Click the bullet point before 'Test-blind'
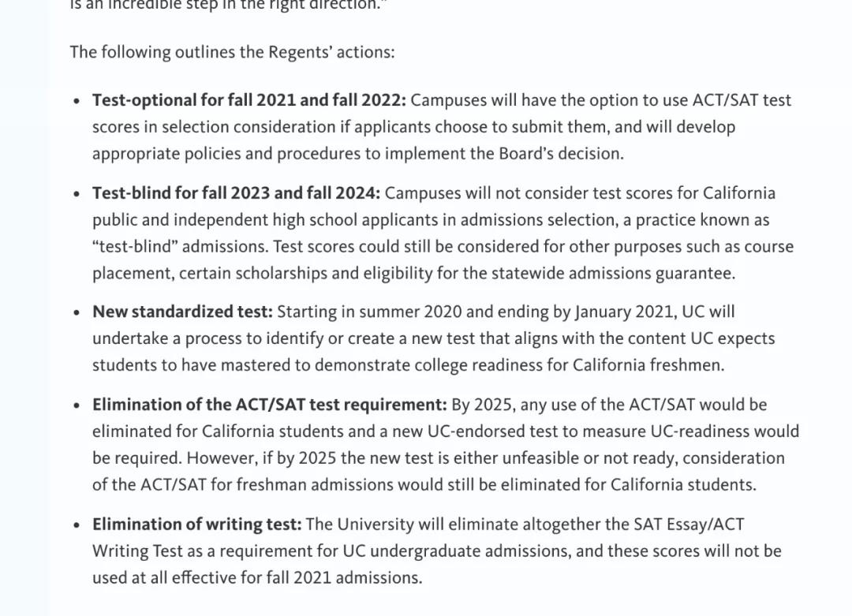This screenshot has height=616, width=852. (x=77, y=194)
